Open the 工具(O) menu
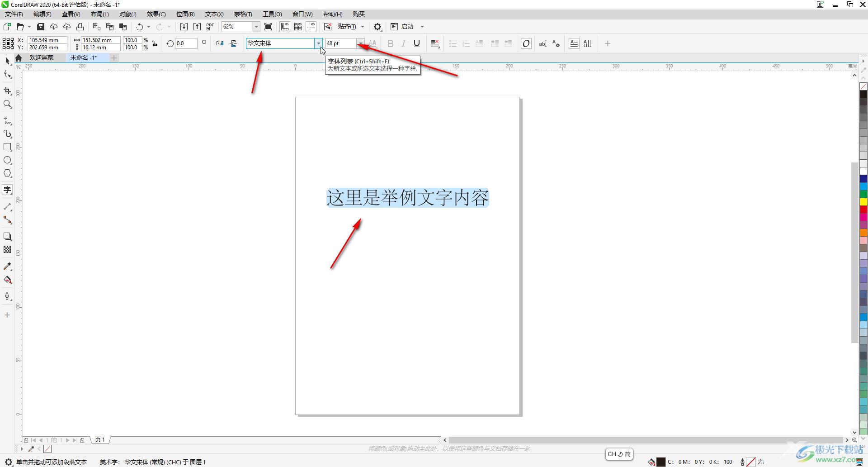 [272, 14]
